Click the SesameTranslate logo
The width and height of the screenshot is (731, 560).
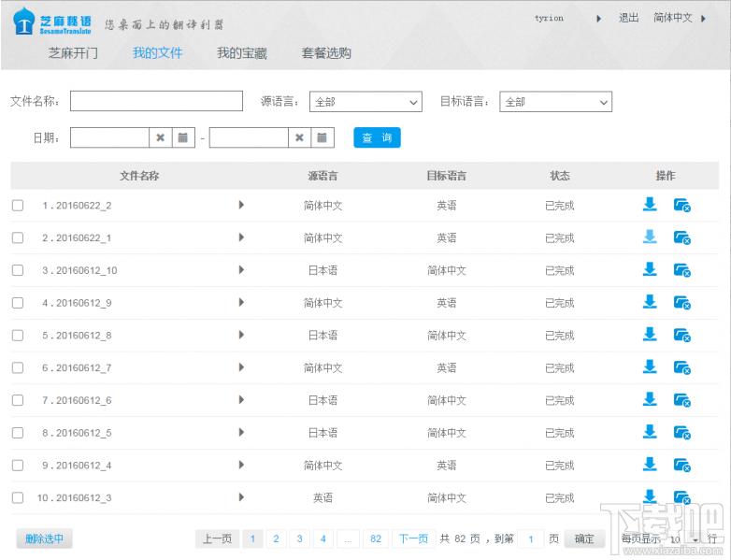pyautogui.click(x=51, y=22)
